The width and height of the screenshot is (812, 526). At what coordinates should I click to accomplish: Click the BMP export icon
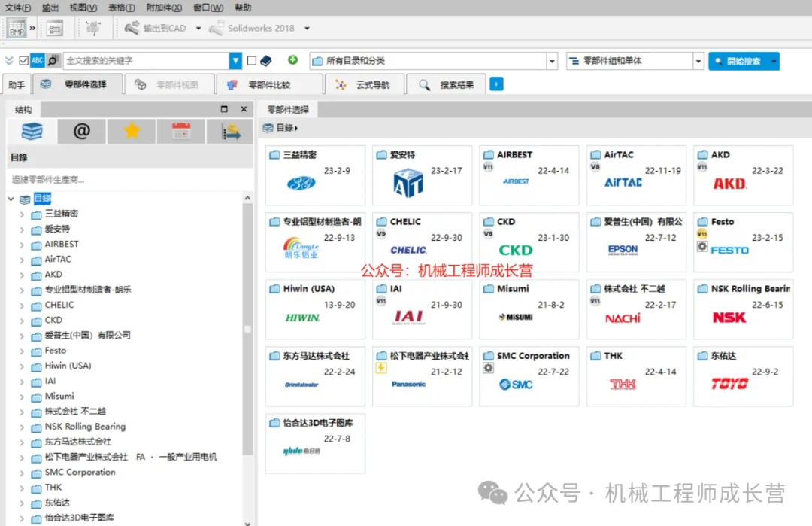(x=16, y=28)
